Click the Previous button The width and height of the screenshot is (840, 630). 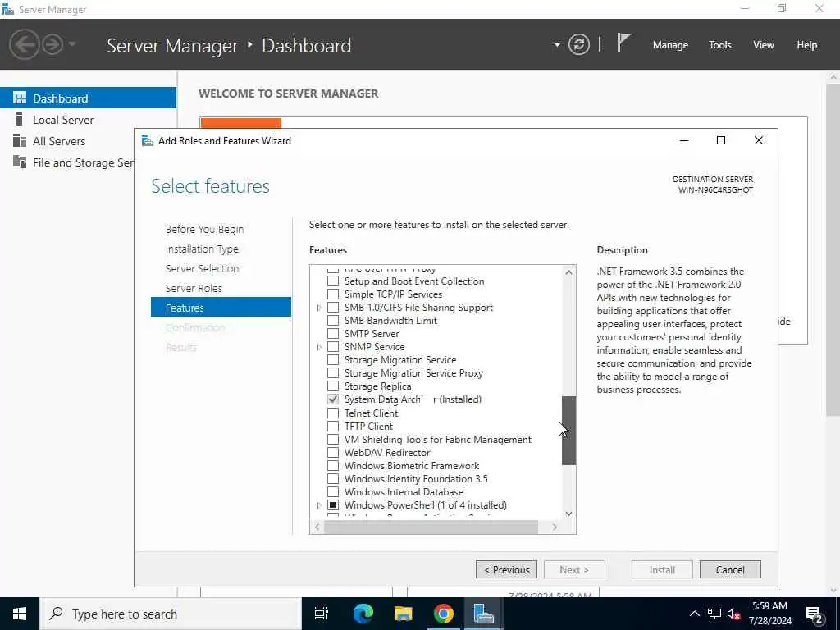(506, 570)
